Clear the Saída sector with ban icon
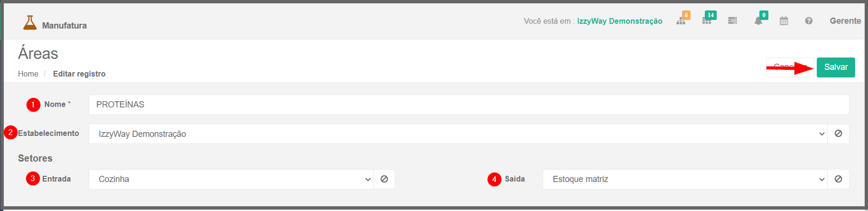 tap(838, 179)
